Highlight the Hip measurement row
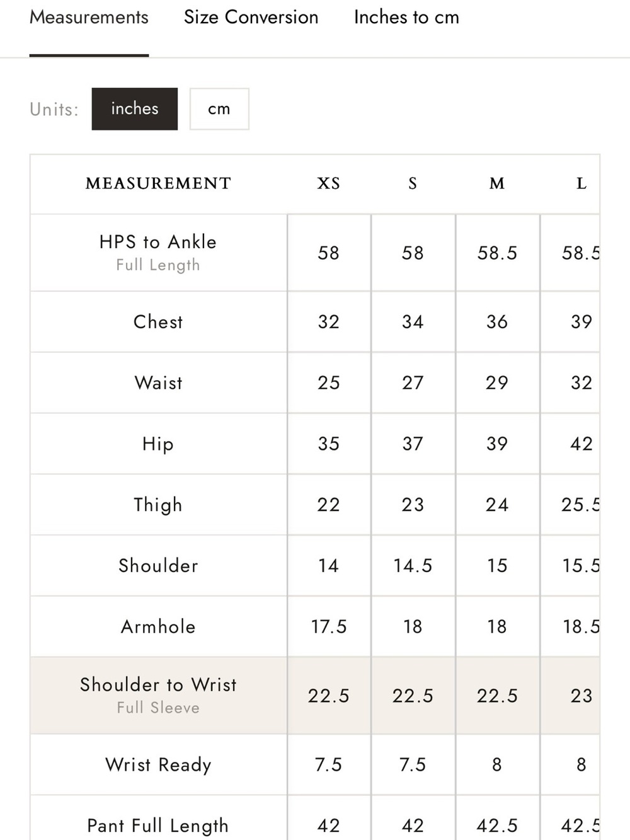The height and width of the screenshot is (840, 630). (x=315, y=444)
